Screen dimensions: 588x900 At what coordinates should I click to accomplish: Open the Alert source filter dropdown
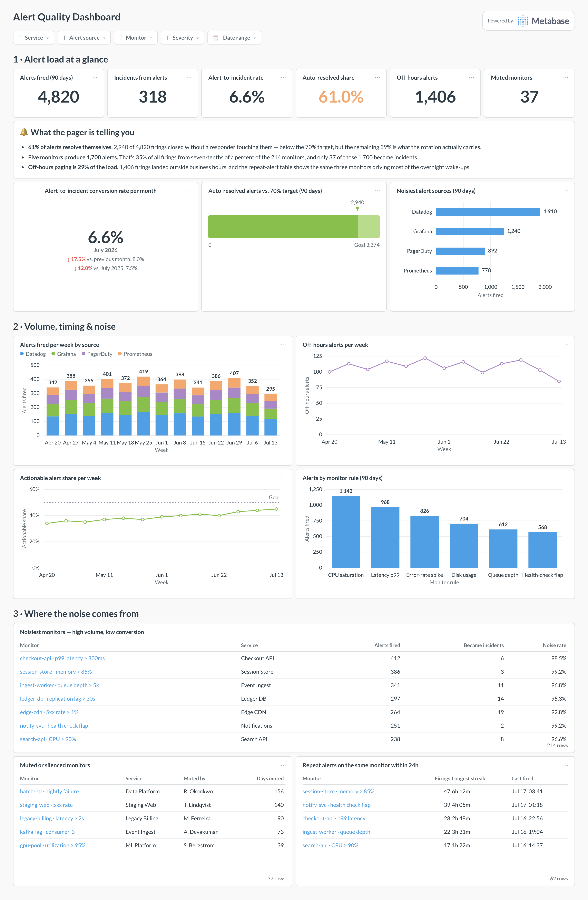click(84, 38)
